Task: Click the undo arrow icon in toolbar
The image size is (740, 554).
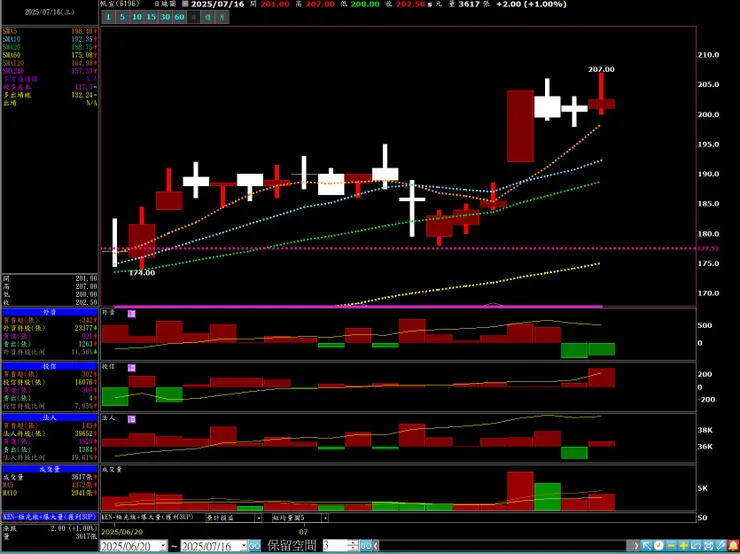Action: pos(696,546)
